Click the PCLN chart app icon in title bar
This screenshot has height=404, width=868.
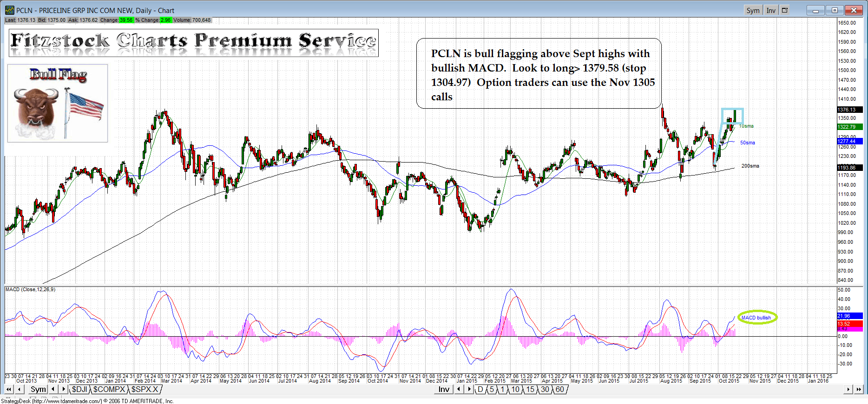tap(9, 10)
